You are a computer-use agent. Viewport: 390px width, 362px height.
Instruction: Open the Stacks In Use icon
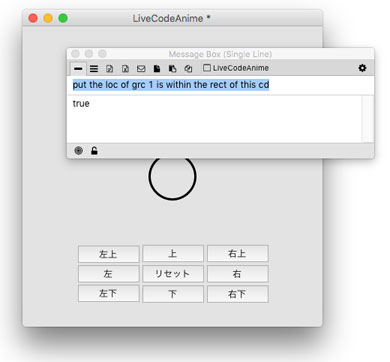click(188, 69)
